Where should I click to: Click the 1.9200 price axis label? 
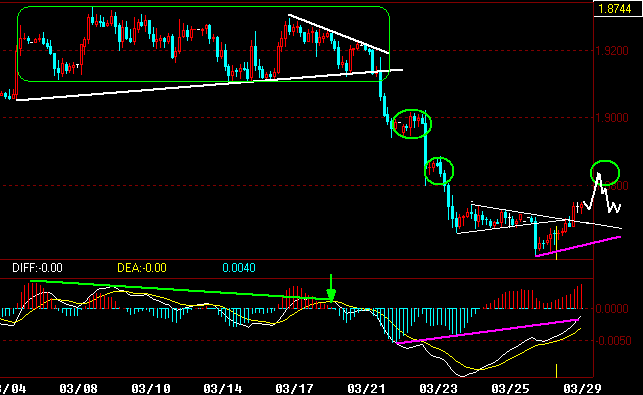pyautogui.click(x=612, y=51)
